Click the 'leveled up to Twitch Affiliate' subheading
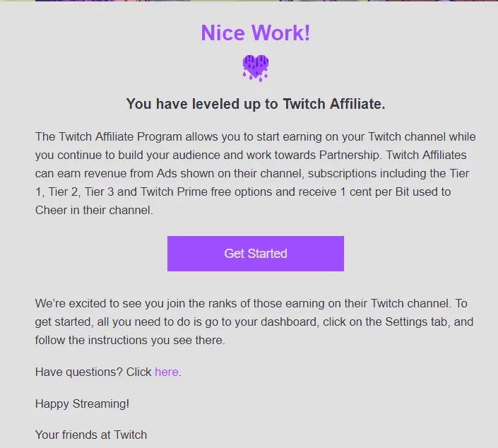 (255, 104)
